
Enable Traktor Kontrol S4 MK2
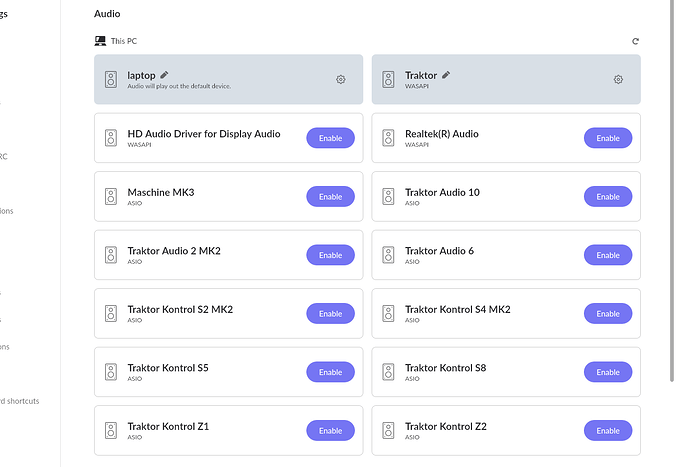tap(607, 314)
